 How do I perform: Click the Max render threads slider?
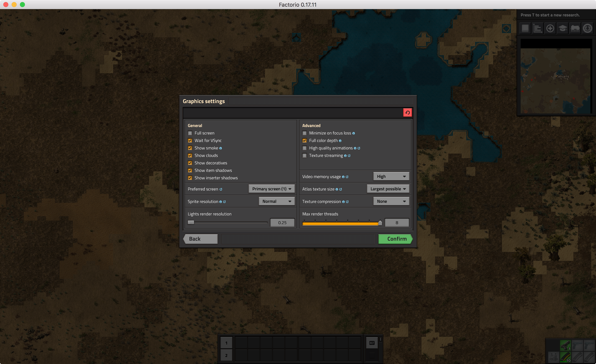tap(342, 223)
